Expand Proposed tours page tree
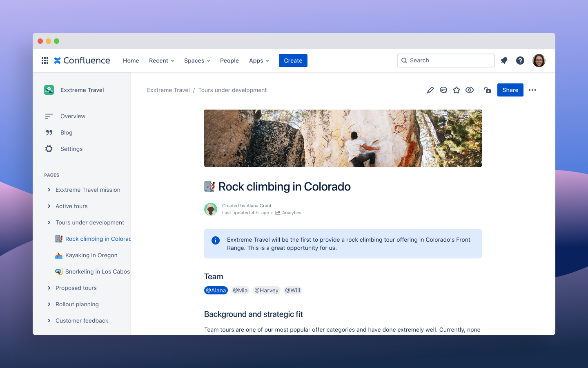Viewport: 588px width, 368px height. pyautogui.click(x=49, y=288)
